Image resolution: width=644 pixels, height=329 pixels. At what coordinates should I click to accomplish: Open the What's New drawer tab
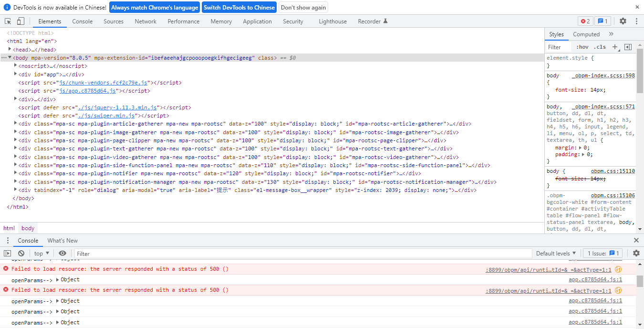click(62, 241)
